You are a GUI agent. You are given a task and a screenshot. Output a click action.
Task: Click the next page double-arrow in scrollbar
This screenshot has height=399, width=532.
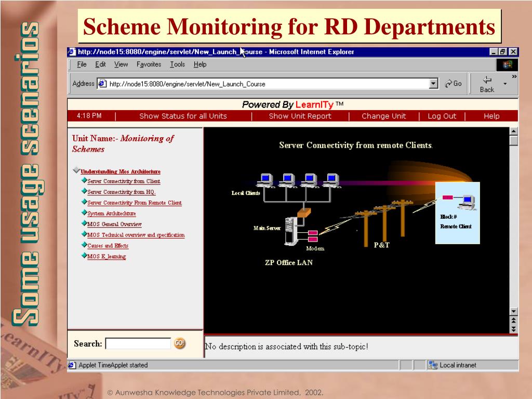pos(514,329)
